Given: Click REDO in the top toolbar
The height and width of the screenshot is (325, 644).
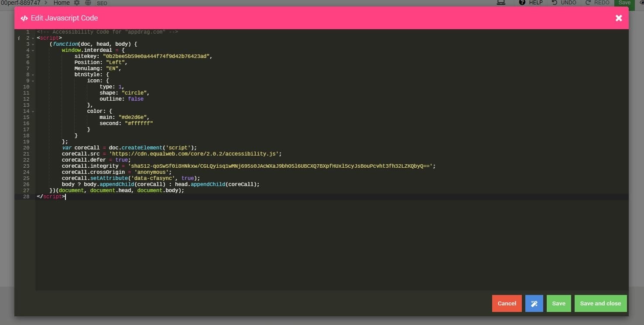Looking at the screenshot, I should point(597,3).
